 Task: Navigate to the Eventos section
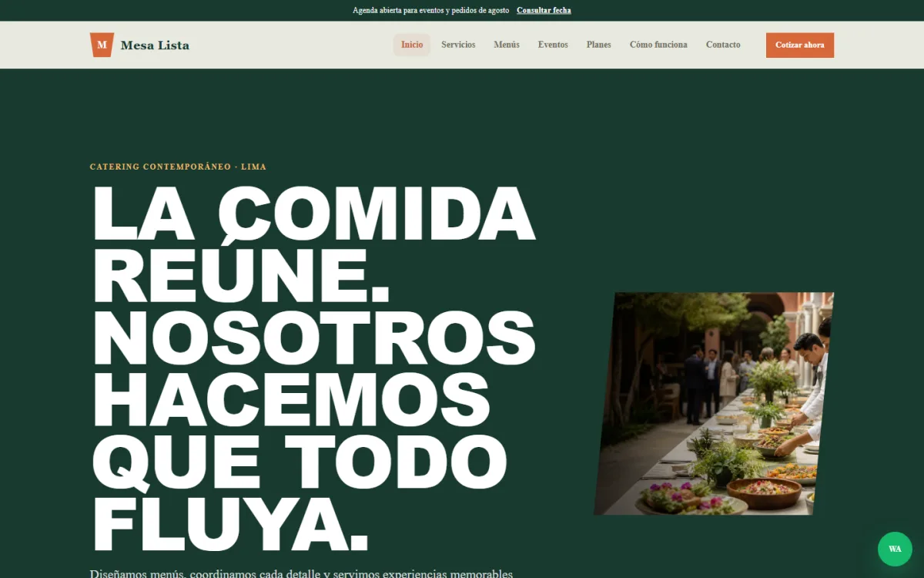click(x=553, y=45)
